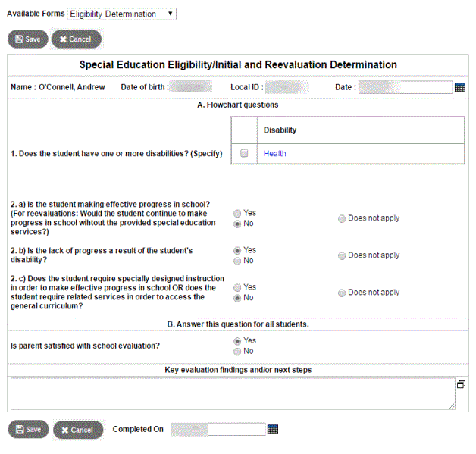
Task: Choose Does not apply for question 2b
Action: (x=342, y=255)
